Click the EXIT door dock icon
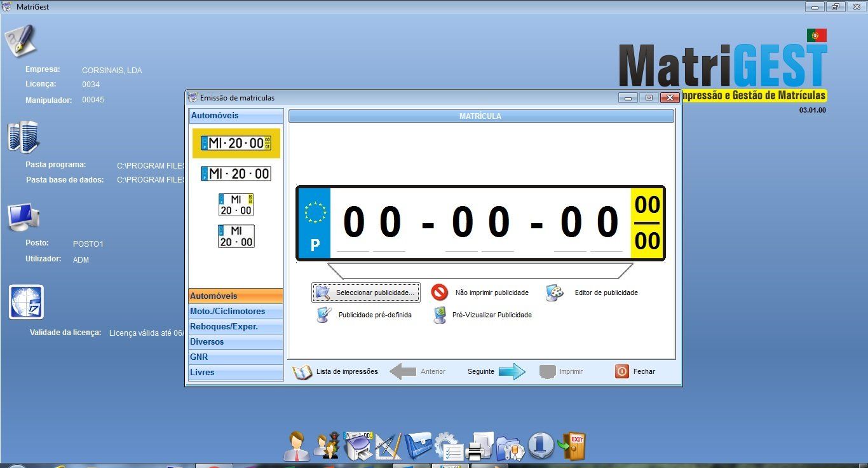 point(571,446)
